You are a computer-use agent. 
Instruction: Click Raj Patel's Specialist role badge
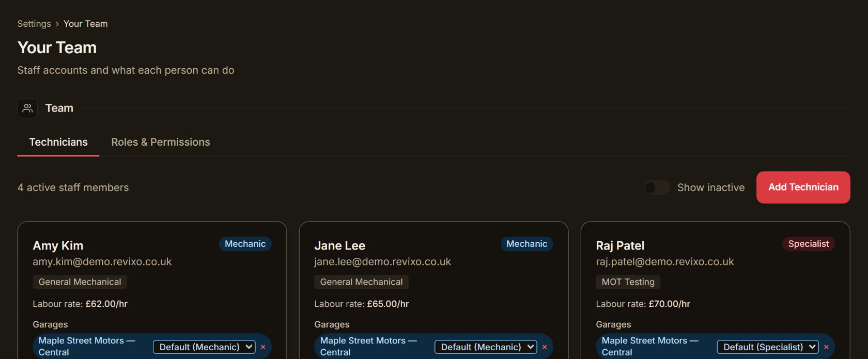[x=809, y=244]
